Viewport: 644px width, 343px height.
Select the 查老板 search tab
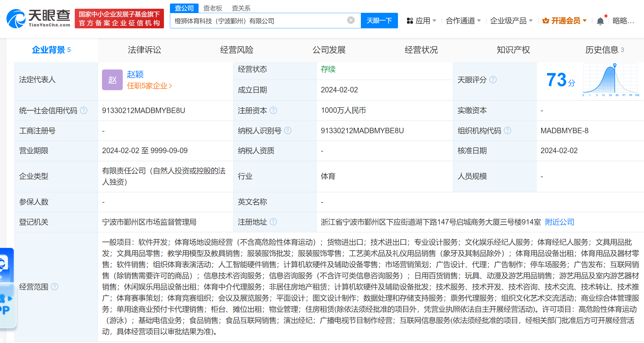click(x=213, y=8)
